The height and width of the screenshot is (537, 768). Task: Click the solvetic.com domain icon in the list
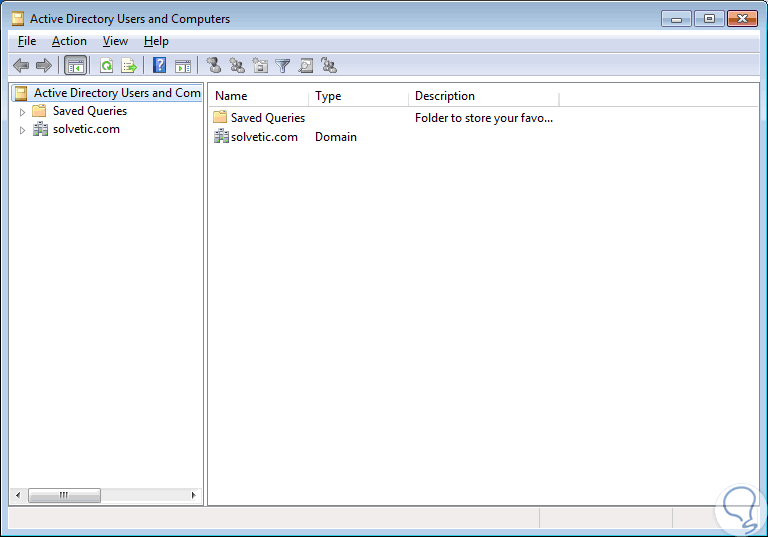(221, 136)
